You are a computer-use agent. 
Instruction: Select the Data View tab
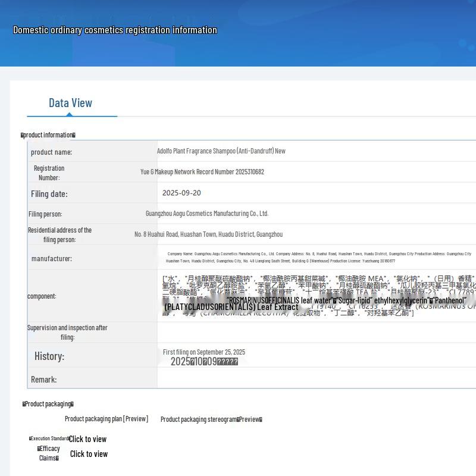(x=70, y=103)
